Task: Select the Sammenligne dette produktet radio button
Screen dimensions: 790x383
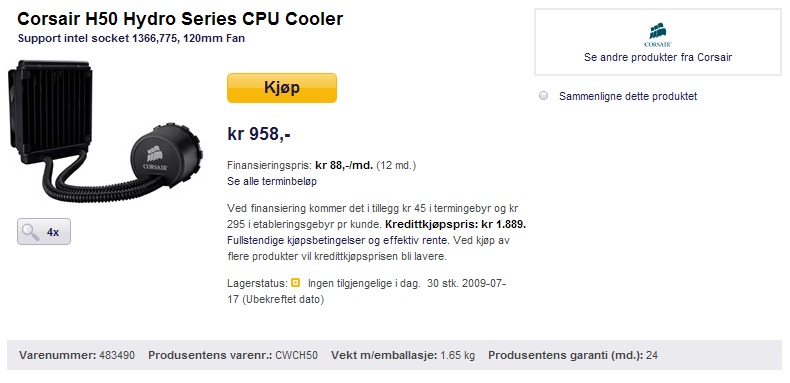Action: [543, 96]
